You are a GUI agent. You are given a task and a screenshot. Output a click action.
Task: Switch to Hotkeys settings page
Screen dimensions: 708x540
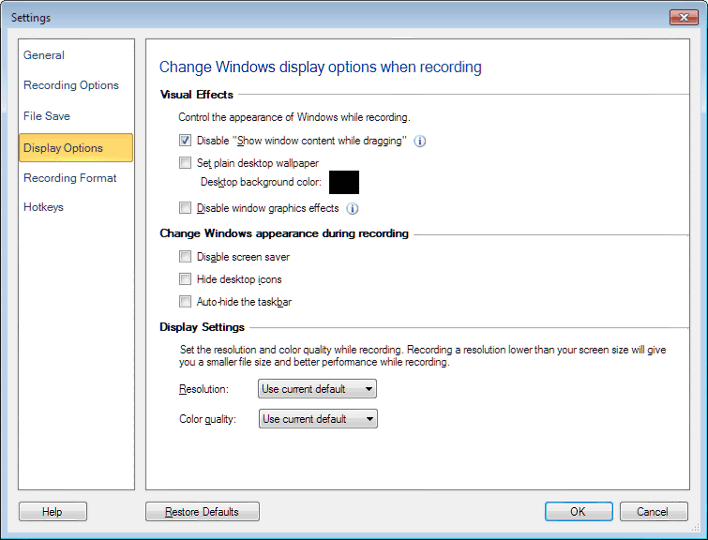43,207
